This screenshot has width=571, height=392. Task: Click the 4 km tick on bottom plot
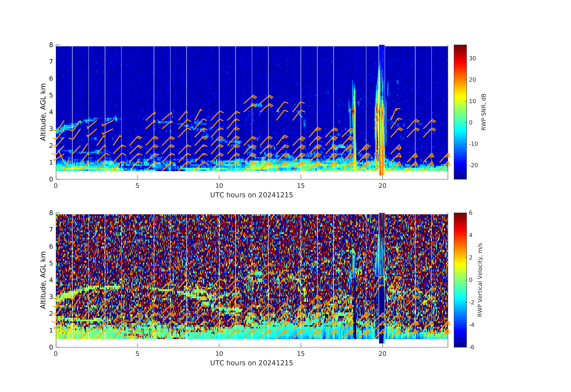click(x=51, y=280)
